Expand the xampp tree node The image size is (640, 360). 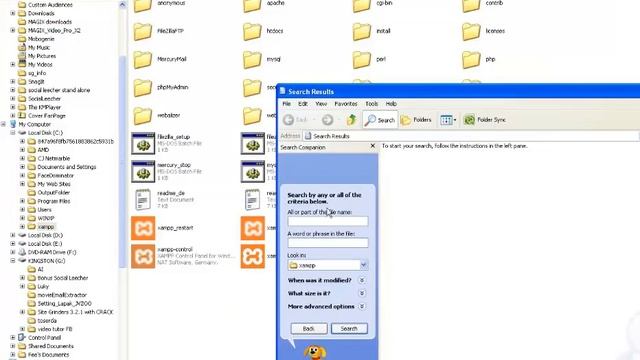click(22, 227)
